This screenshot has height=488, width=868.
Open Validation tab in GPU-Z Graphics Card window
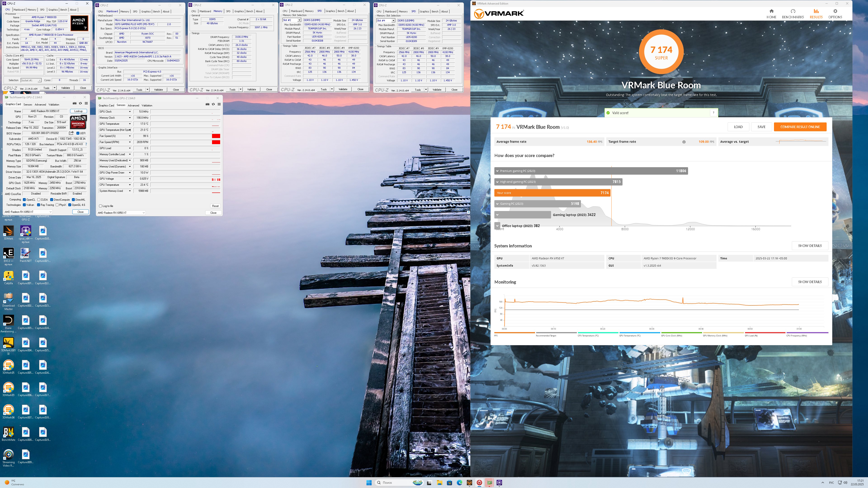[54, 104]
